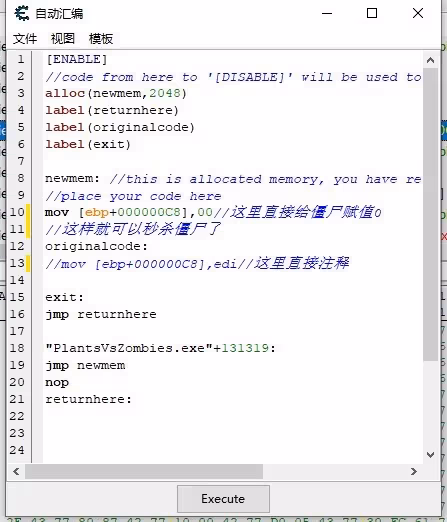Click line number 24 in gutter
This screenshot has height=522, width=447.
click(x=17, y=450)
